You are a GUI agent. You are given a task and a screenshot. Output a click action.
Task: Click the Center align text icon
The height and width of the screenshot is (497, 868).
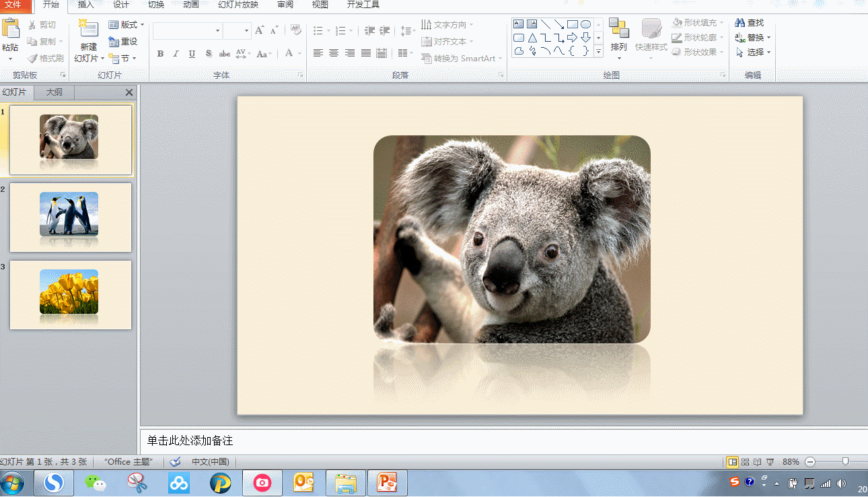[334, 53]
